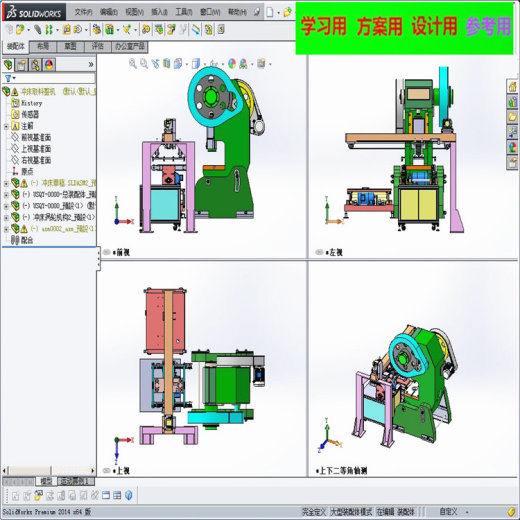Toggle the link views icon beside 前视
This screenshot has height=520, width=520.
pyautogui.click(x=107, y=252)
